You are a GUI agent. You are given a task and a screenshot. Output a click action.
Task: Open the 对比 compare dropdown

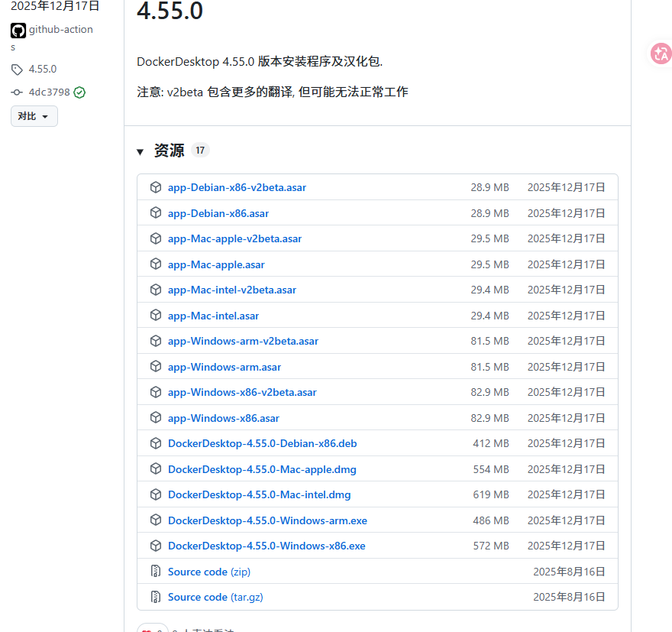click(x=34, y=116)
